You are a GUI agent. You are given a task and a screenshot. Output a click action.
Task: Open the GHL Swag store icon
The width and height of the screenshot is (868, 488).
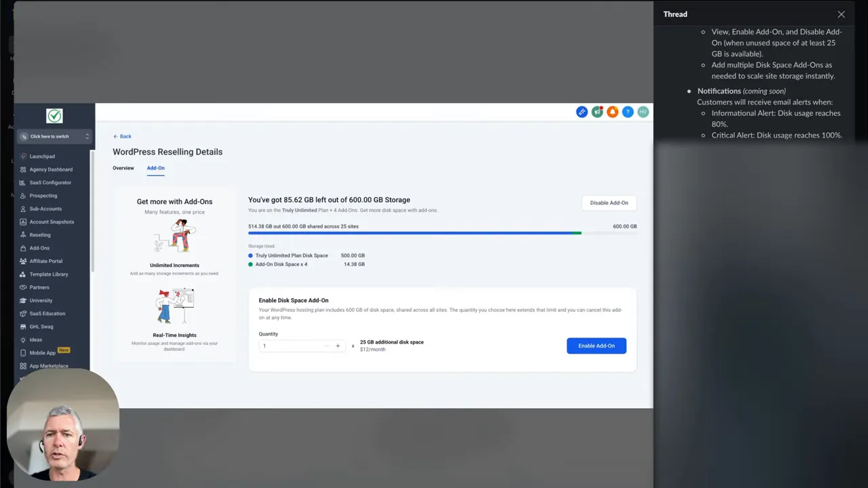23,327
